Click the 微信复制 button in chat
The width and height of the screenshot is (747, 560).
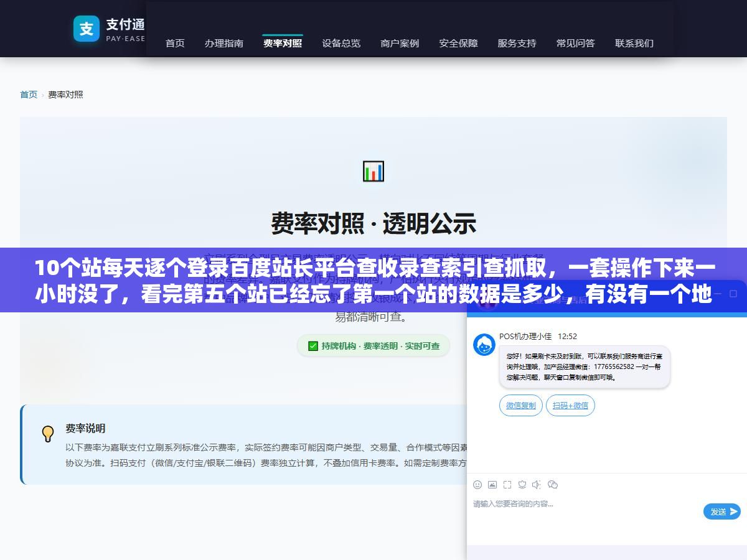coord(521,406)
